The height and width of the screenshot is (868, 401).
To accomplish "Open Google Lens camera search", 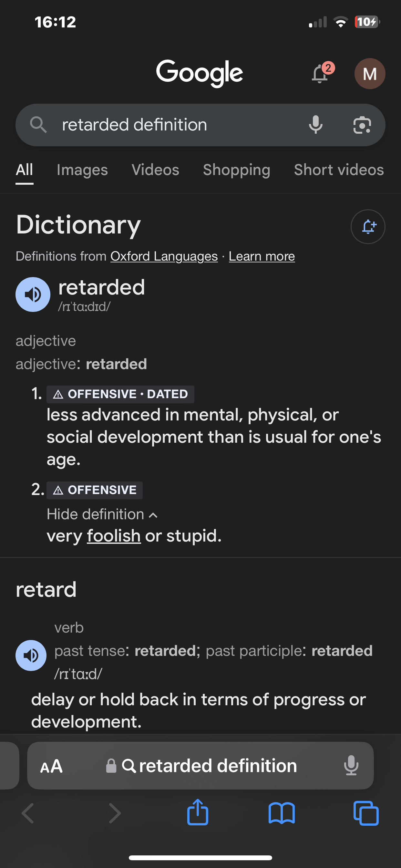I will 362,125.
